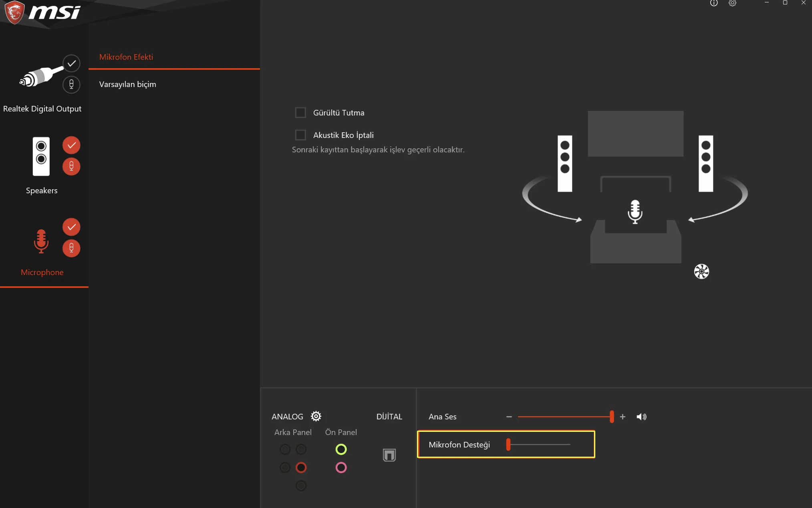Enable the Akustik Eko İptali checkbox
The image size is (812, 508).
pyautogui.click(x=300, y=135)
